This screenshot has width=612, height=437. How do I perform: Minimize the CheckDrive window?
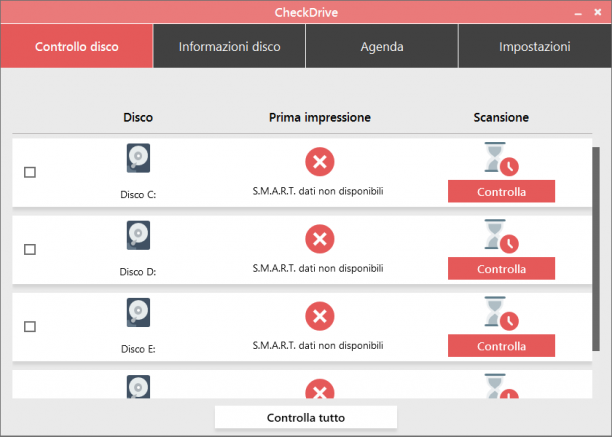578,12
